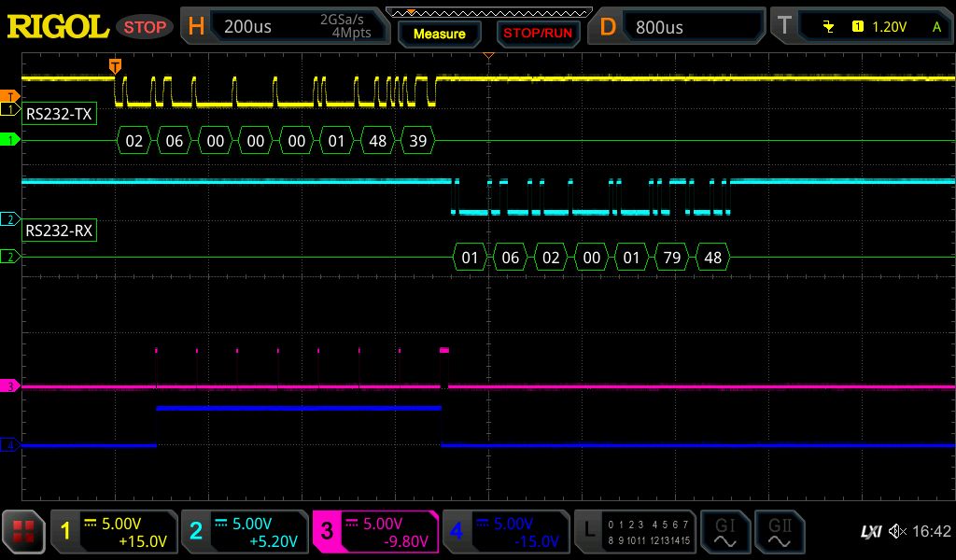Click the STOP/RUN button
Screen dimensions: 956x560
point(538,34)
